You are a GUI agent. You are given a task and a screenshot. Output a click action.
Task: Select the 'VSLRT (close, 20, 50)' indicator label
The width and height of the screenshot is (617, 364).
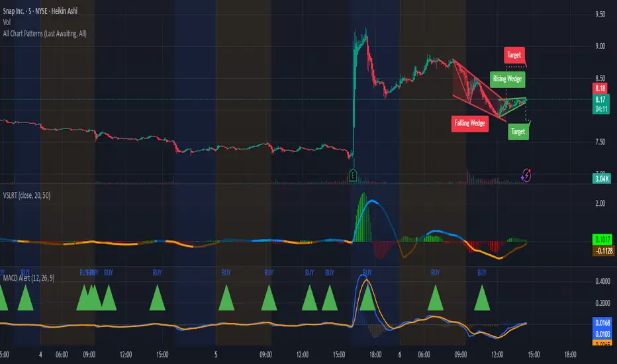(x=26, y=195)
